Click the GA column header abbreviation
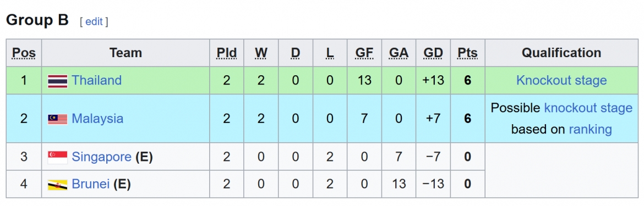 pos(399,53)
